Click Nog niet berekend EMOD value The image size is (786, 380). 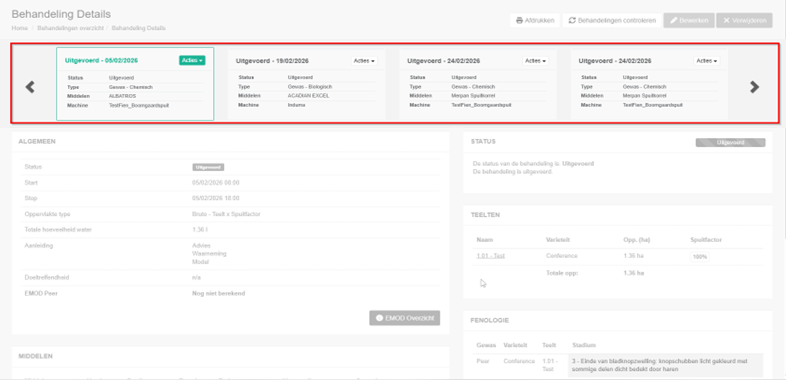point(219,293)
